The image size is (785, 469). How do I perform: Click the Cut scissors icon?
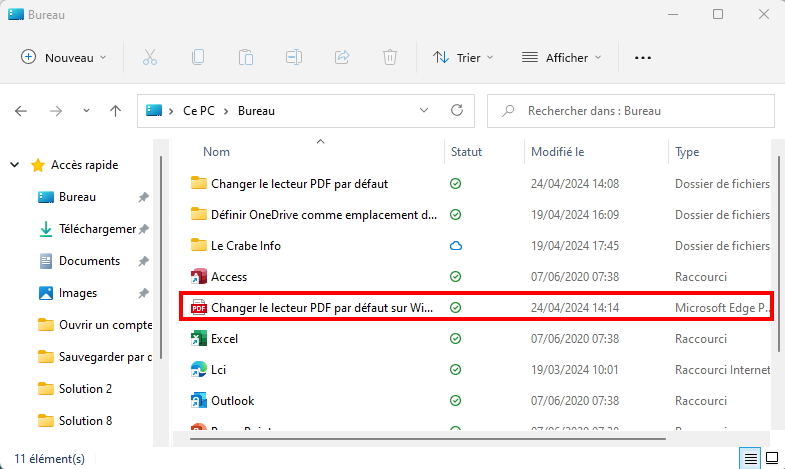tap(150, 58)
